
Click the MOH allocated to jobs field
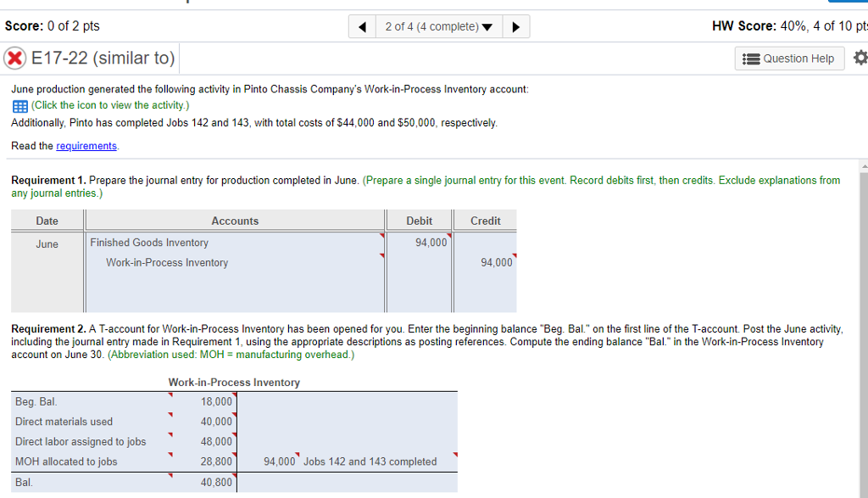[x=92, y=462]
